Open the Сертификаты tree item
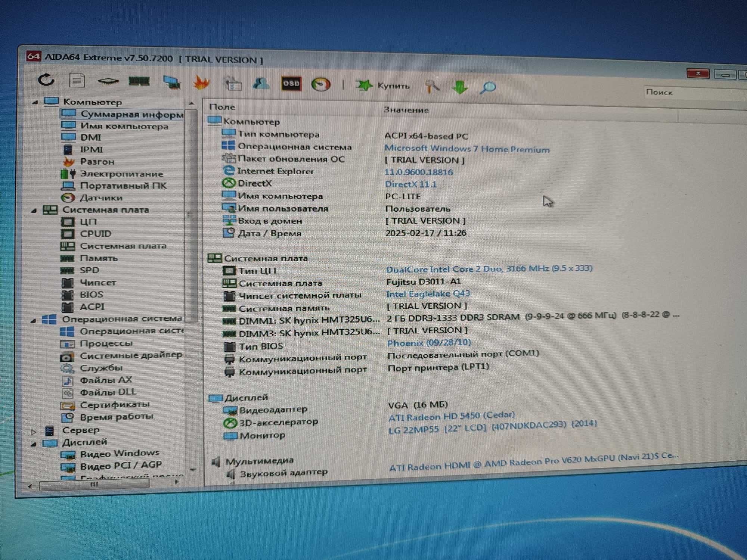Image resolution: width=747 pixels, height=560 pixels. [x=105, y=405]
